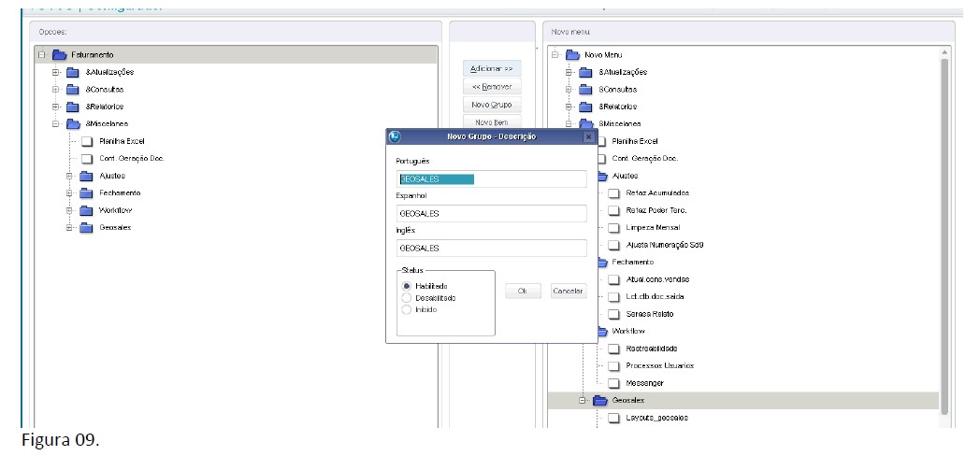Click the Espanhol description field
The width and height of the screenshot is (980, 470).
tap(492, 213)
